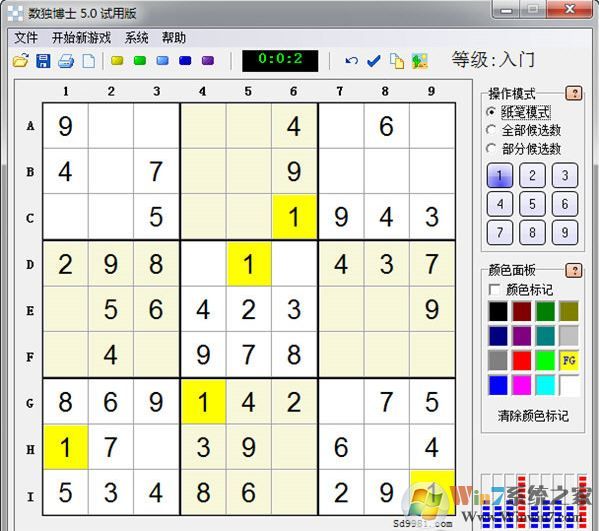Click the 0:0:2 game timer display
Screen dimensions: 599x531
pos(280,60)
